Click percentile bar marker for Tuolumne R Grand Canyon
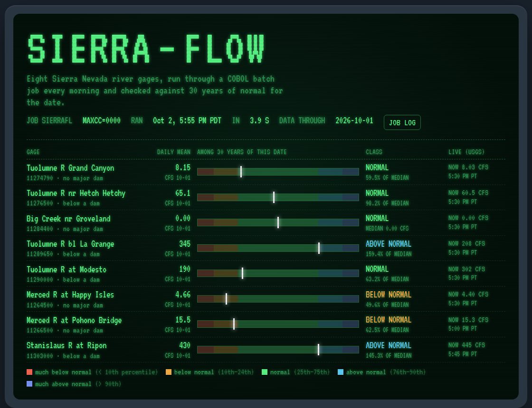 point(241,172)
